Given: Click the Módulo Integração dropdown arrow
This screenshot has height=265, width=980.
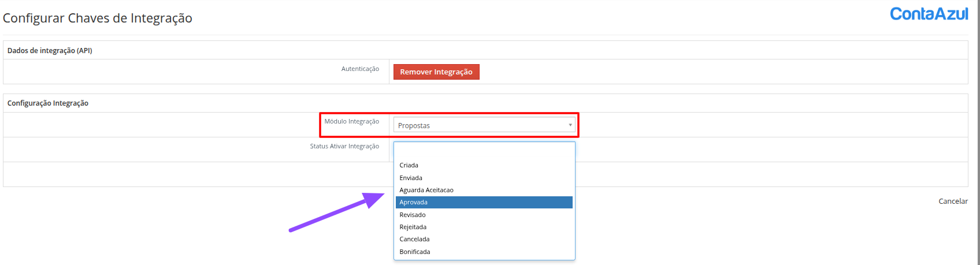Looking at the screenshot, I should pyautogui.click(x=570, y=125).
